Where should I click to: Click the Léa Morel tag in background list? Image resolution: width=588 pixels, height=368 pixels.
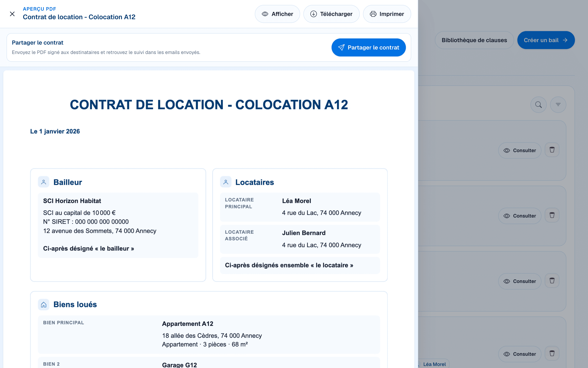434,364
